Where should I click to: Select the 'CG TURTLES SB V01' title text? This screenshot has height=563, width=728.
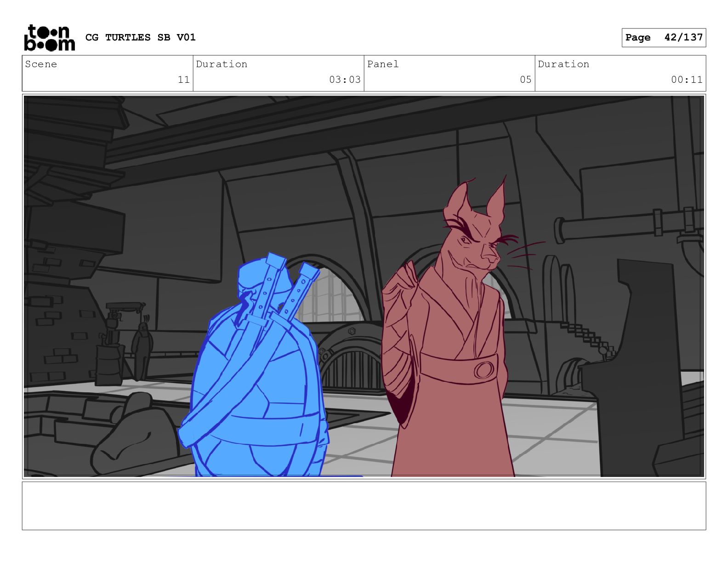click(x=141, y=37)
